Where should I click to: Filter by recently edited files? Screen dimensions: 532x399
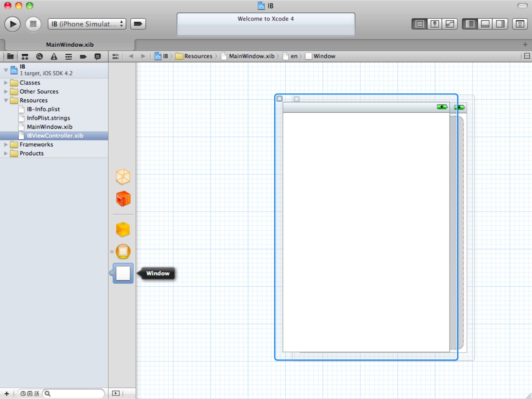click(23, 393)
